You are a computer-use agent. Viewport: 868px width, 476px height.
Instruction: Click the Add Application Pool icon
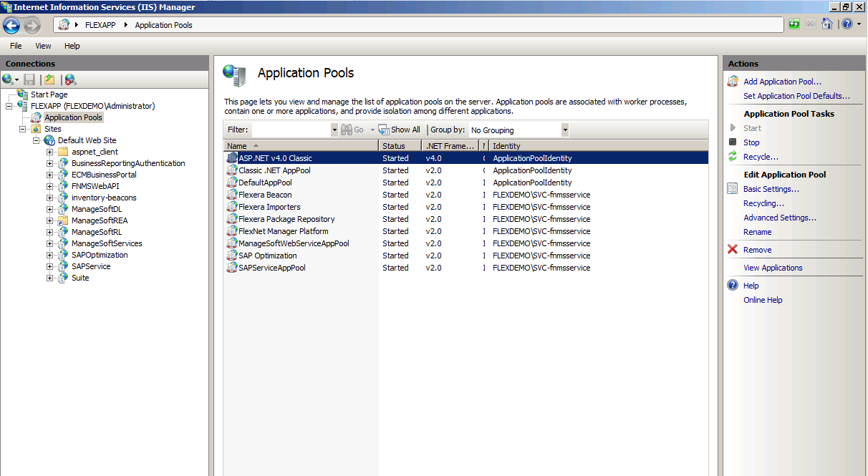[x=733, y=82]
